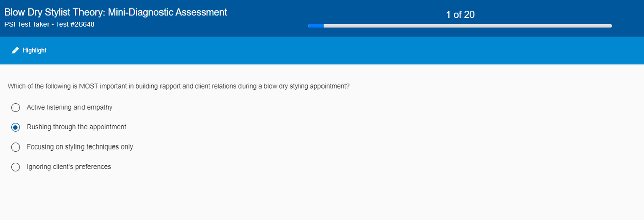Click 'Focusing on styling techniques only' answer text
The image size is (644, 220).
[80, 146]
